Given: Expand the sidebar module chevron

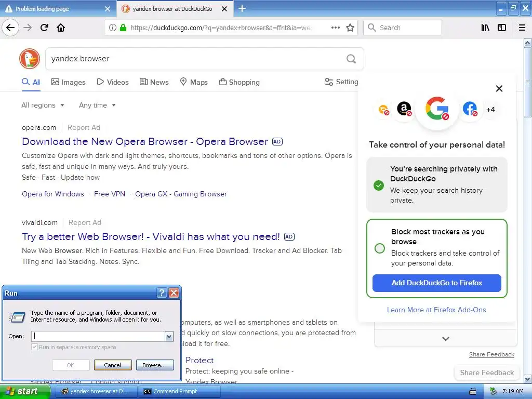Looking at the screenshot, I should pos(446,339).
